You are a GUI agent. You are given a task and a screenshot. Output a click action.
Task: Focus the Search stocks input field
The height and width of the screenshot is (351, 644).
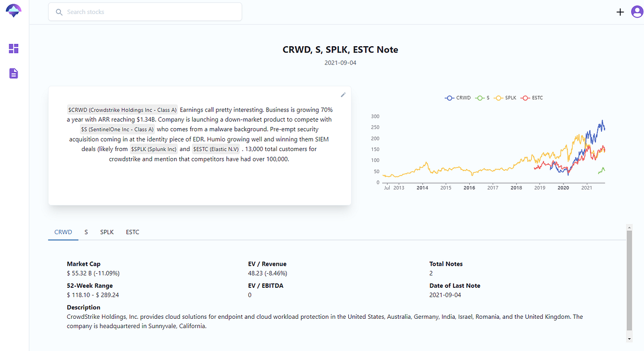(x=145, y=12)
